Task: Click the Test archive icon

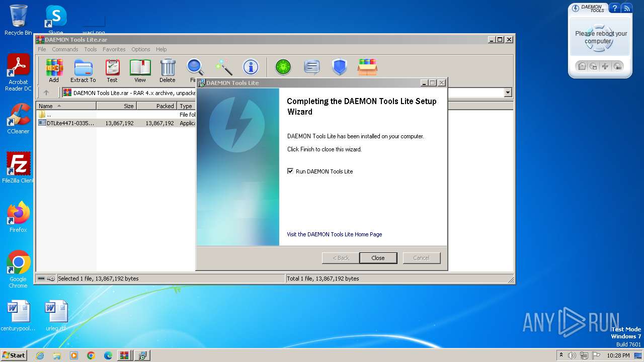Action: tap(112, 70)
